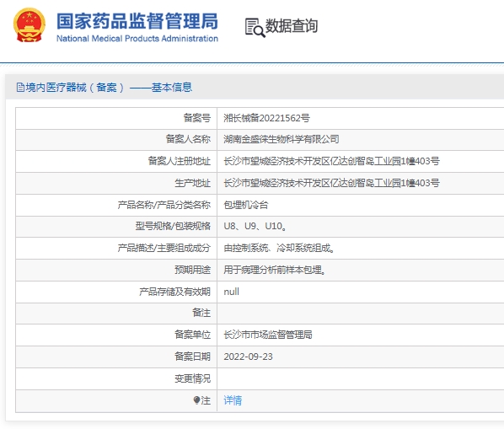Click the 生产地址 address value
This screenshot has height=429, width=504.
331,183
